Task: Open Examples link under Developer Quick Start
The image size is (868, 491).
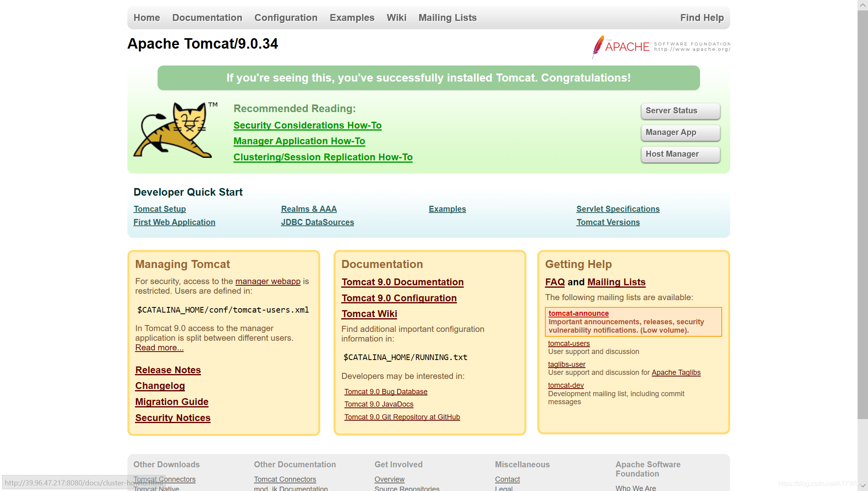Action: 447,209
